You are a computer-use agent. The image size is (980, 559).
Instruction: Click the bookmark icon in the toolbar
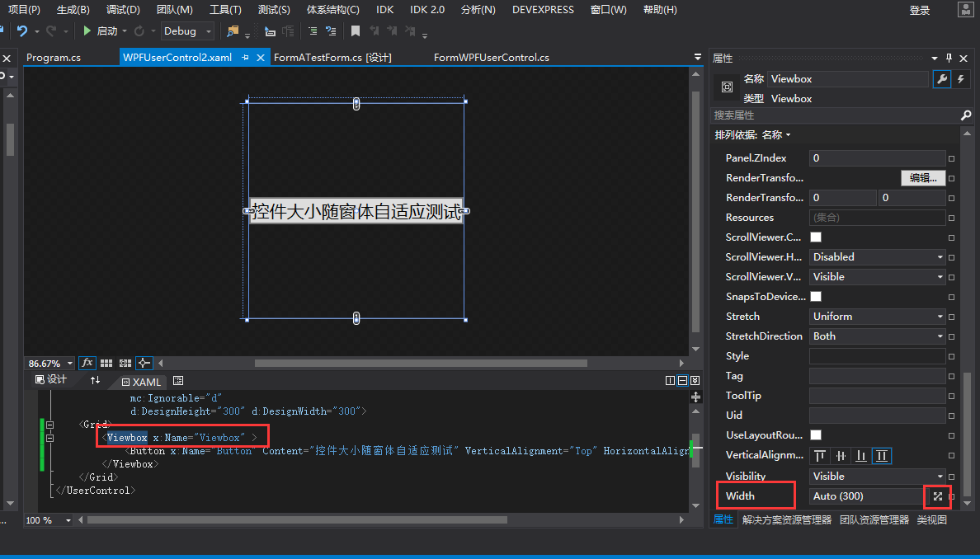356,31
